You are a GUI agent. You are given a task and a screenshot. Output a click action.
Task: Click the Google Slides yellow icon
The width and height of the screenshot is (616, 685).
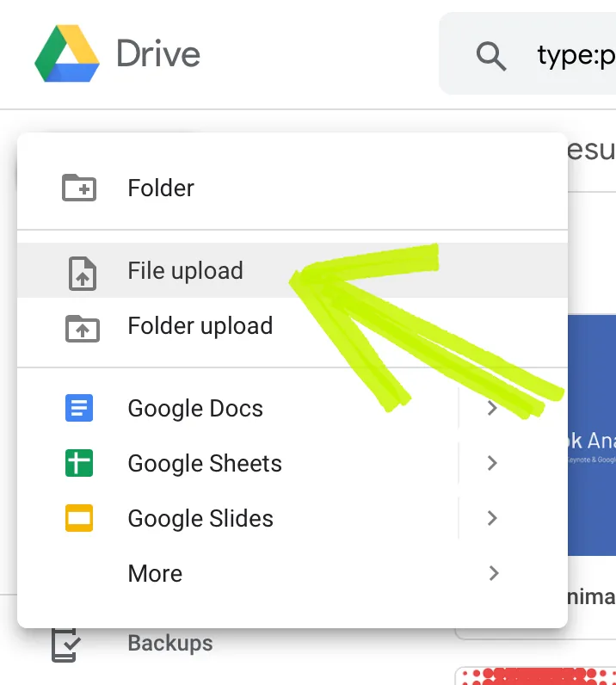tap(79, 518)
